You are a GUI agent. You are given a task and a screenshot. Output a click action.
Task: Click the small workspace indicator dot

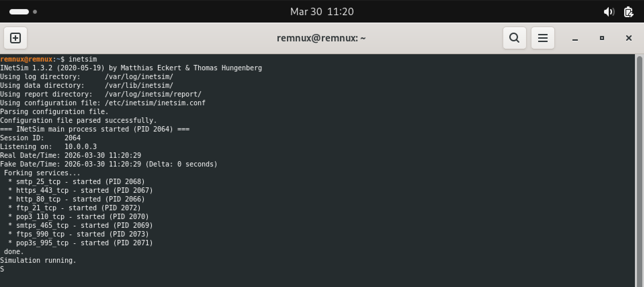35,12
